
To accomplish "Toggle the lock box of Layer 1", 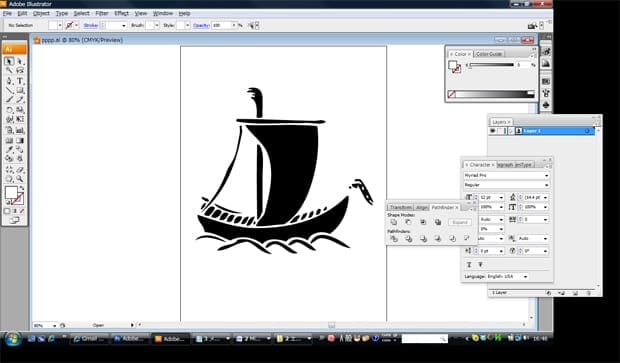I will (500, 131).
